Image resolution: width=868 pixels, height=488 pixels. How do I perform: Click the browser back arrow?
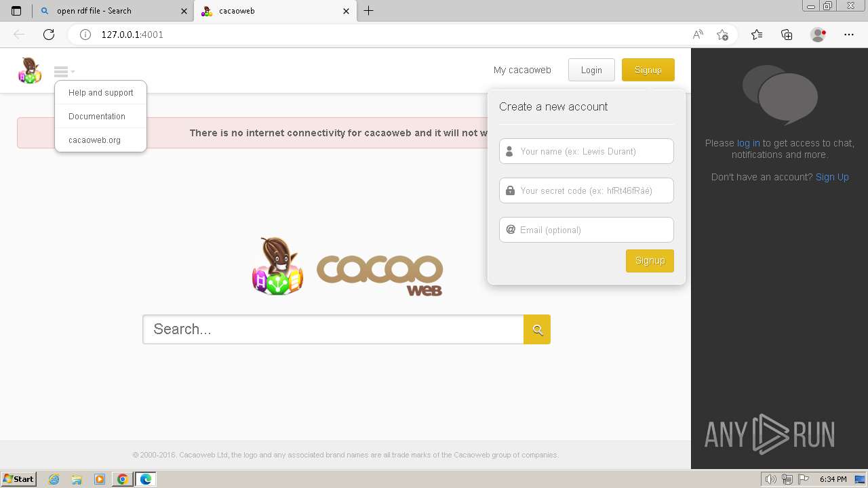[19, 35]
